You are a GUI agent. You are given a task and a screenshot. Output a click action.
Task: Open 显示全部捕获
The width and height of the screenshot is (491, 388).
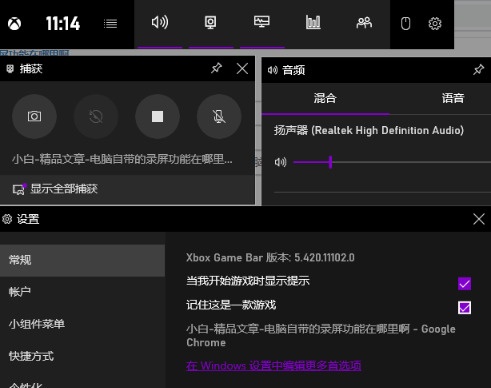pyautogui.click(x=127, y=189)
